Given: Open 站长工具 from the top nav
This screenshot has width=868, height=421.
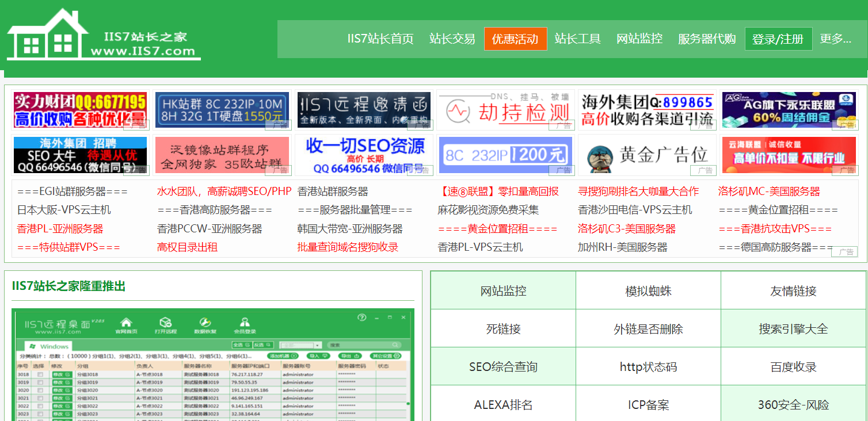Looking at the screenshot, I should click(578, 39).
